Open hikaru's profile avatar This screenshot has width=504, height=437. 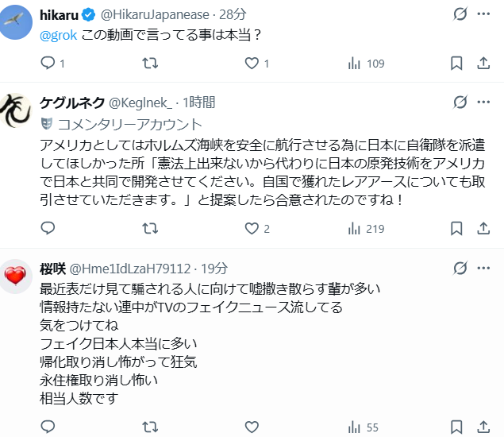[x=17, y=22]
